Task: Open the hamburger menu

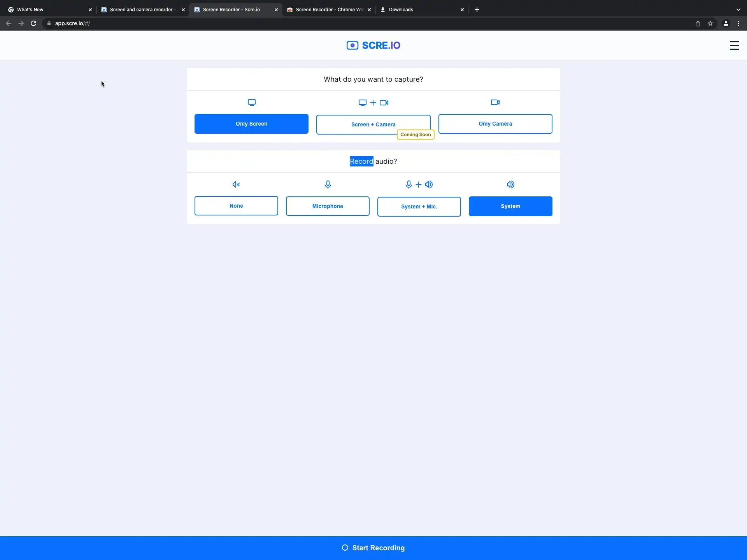Action: tap(734, 45)
